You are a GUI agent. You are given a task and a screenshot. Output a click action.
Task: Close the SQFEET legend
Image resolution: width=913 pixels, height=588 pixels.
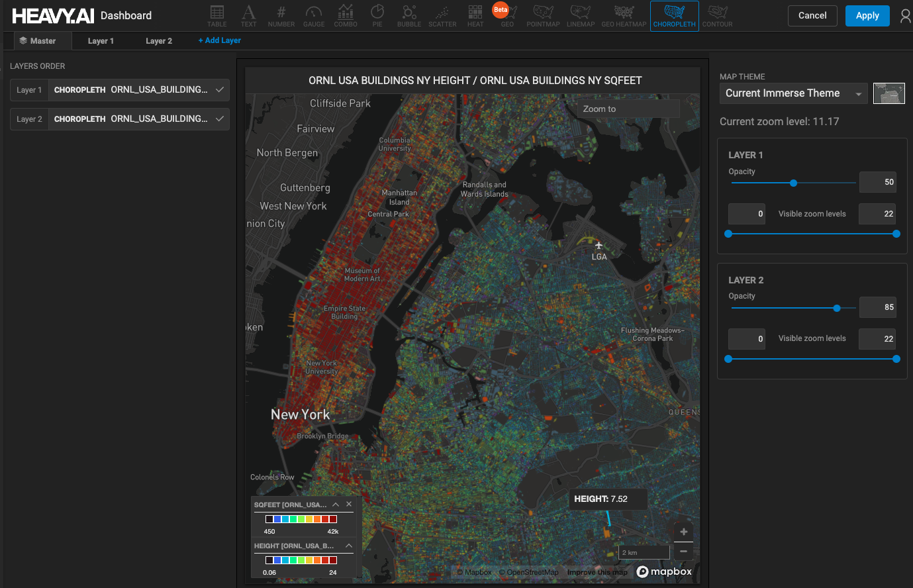tap(349, 505)
